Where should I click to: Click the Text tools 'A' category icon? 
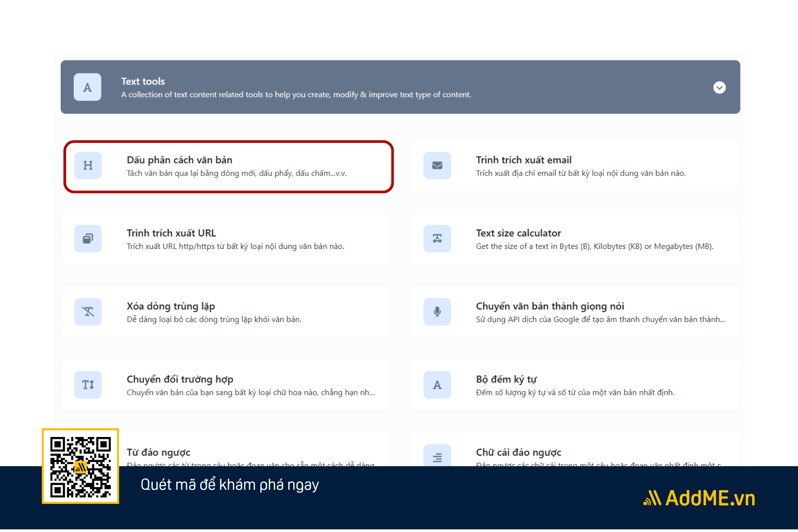87,87
